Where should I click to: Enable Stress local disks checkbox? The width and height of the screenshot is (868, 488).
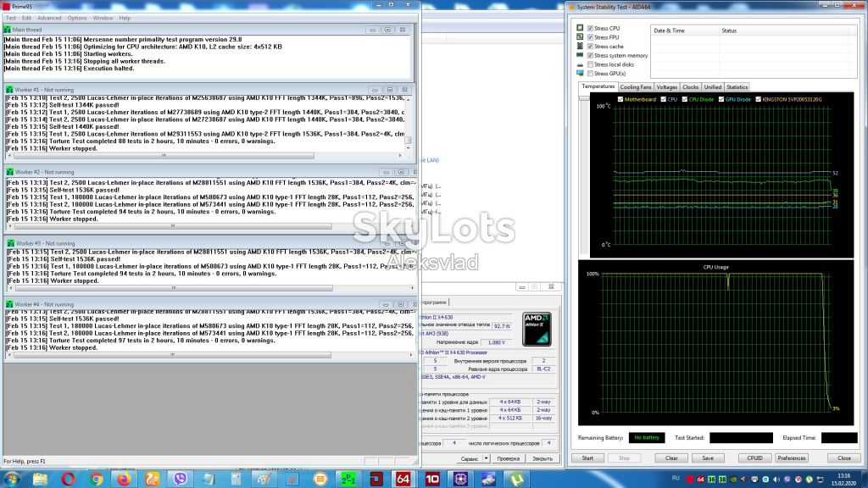coord(590,64)
